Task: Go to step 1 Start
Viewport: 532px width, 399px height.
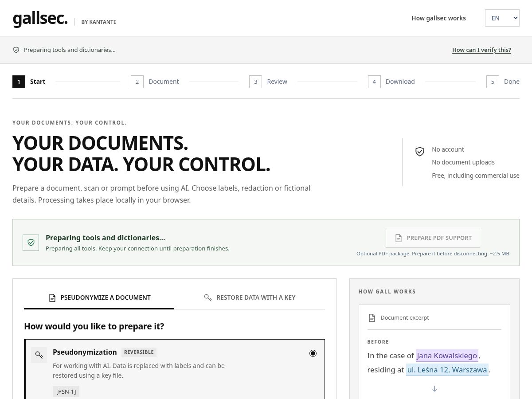Action: coord(29,82)
